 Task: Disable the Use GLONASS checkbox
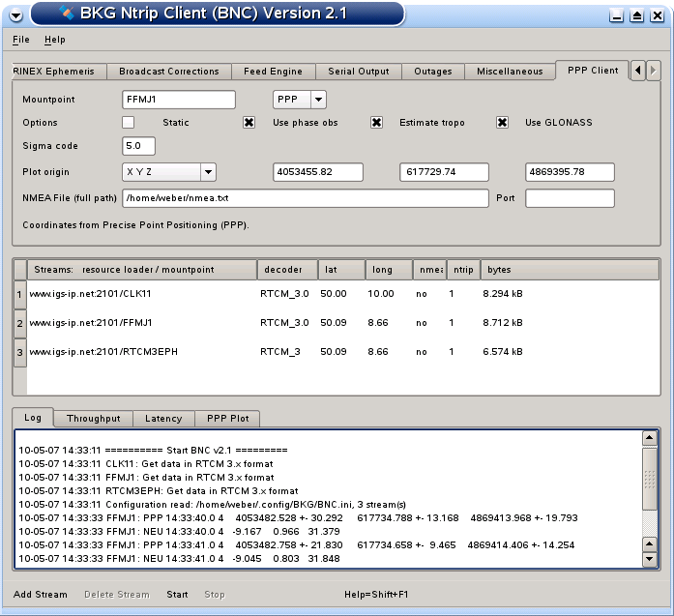pos(503,123)
